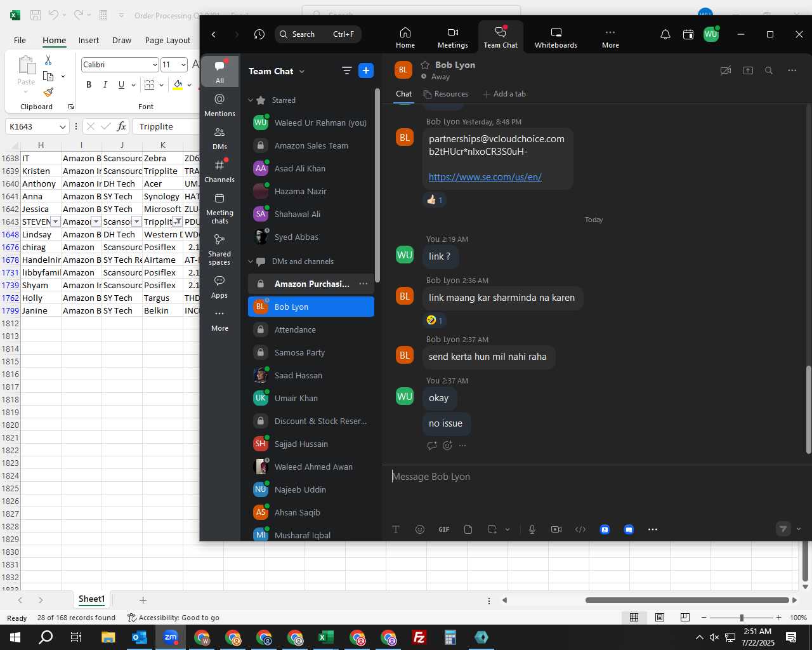Screen dimensions: 812x650
Task: Open Excel Page Layout tab
Action: click(167, 40)
